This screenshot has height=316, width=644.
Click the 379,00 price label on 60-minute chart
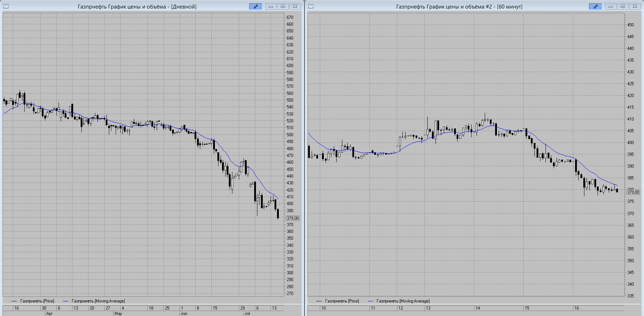[x=633, y=192]
